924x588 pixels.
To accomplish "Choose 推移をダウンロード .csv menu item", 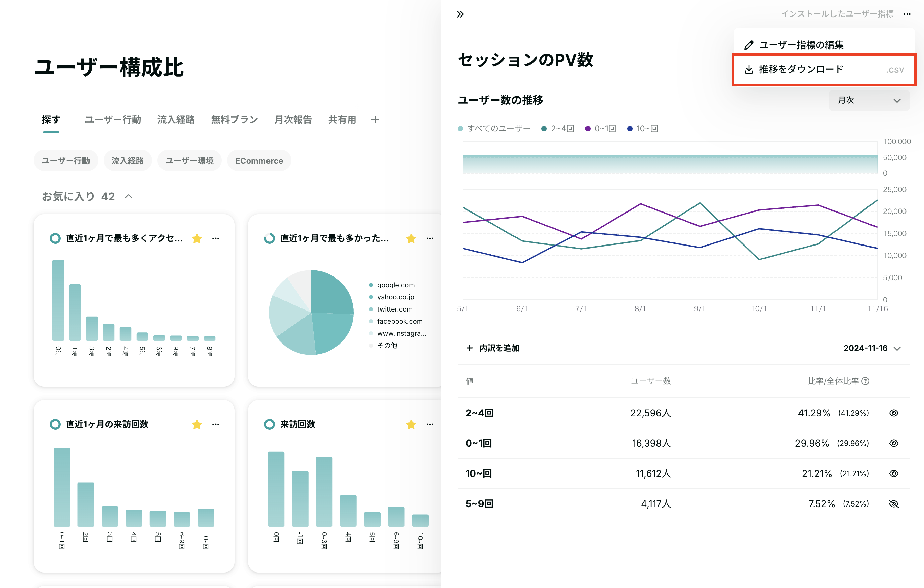I will pyautogui.click(x=824, y=69).
